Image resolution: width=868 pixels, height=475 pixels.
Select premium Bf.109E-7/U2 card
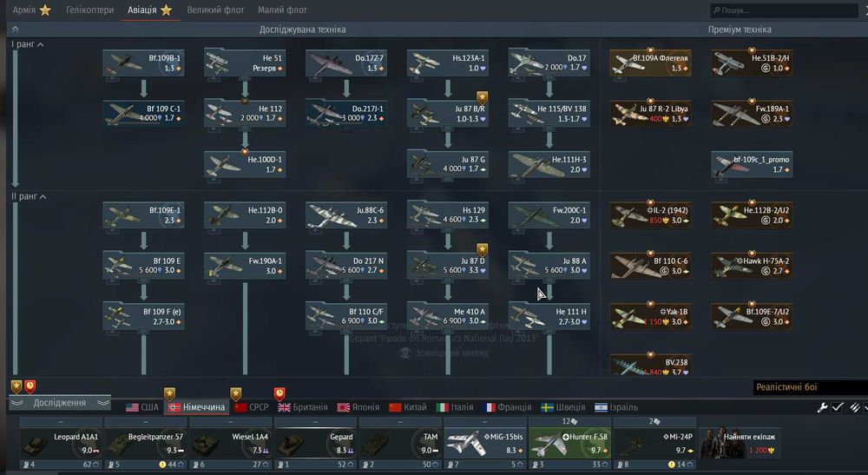point(752,316)
